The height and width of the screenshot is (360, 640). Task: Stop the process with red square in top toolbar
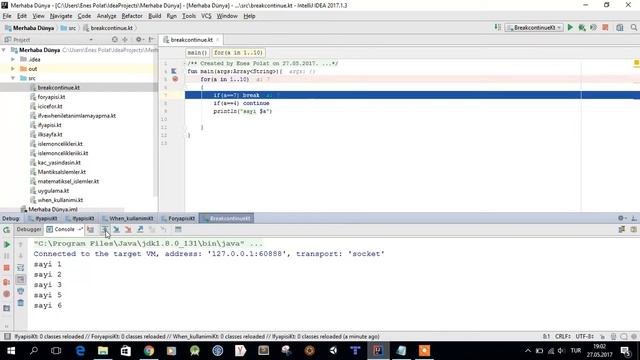pyautogui.click(x=605, y=27)
